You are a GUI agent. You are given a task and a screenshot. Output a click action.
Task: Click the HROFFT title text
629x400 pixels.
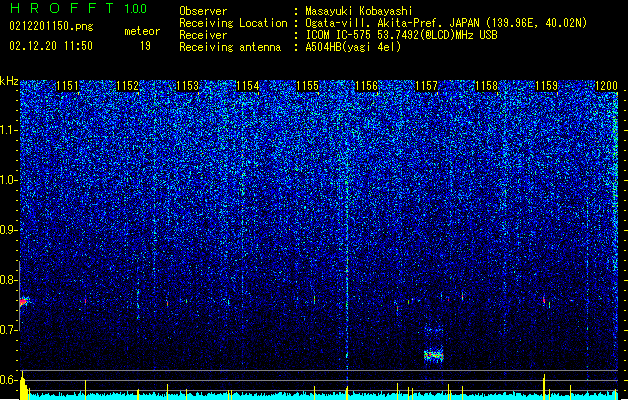click(x=62, y=8)
